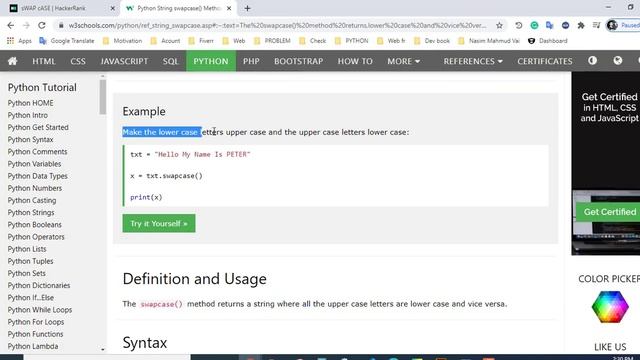Open Python Dictionaries in the sidebar
This screenshot has height=360, width=640.
[39, 285]
